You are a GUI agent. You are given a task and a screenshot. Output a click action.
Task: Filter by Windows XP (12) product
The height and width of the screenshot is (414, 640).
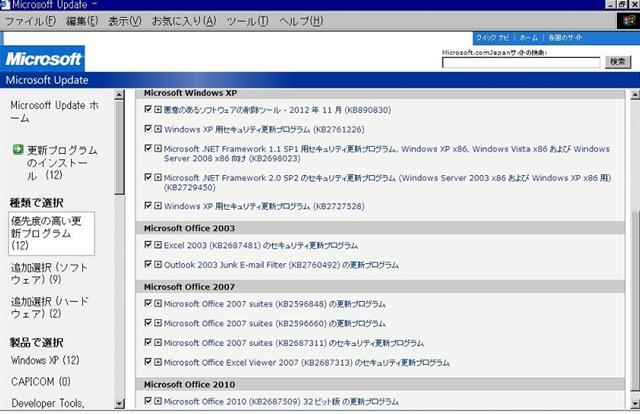click(45, 360)
